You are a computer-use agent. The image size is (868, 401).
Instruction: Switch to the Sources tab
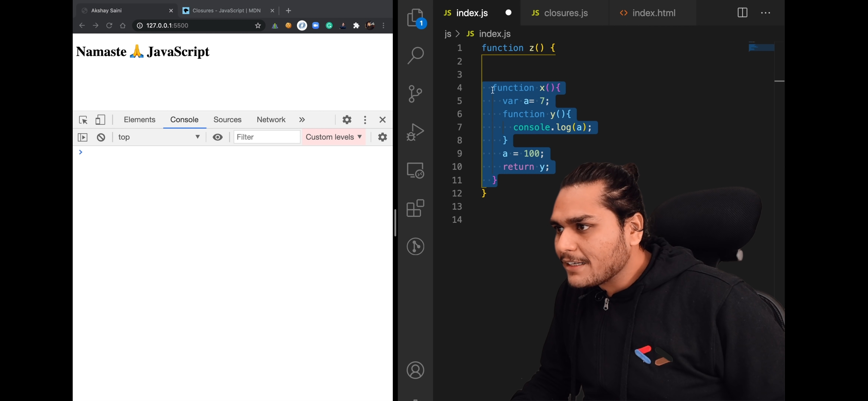[x=227, y=120]
